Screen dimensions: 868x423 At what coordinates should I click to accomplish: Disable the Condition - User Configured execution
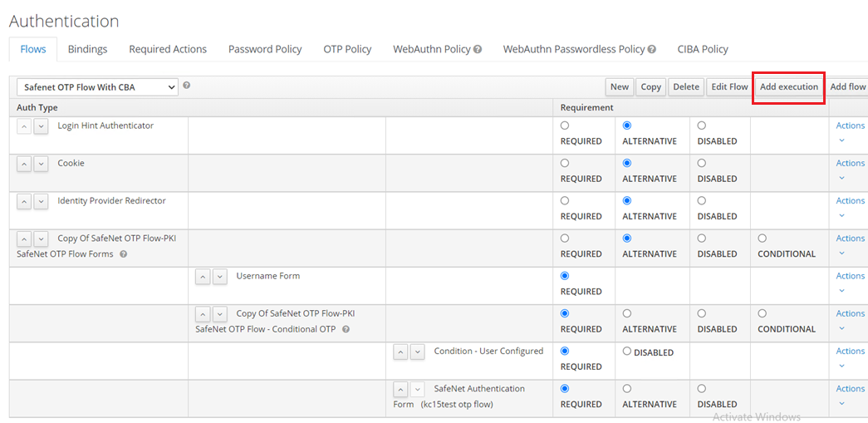coord(627,352)
